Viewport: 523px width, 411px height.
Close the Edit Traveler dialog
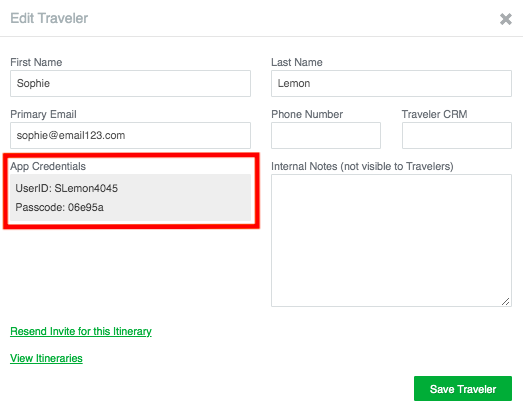506,19
